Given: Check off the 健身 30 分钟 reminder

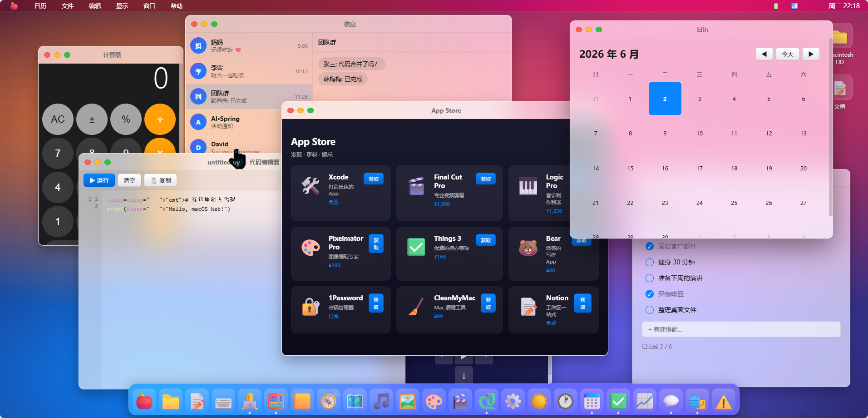Looking at the screenshot, I should [650, 262].
